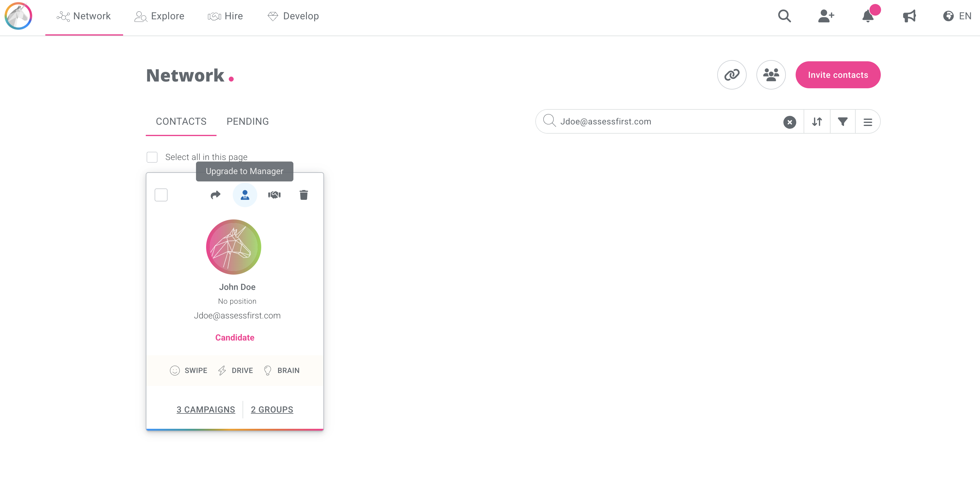Click the add-user icon in the top bar
This screenshot has width=980, height=491.
pyautogui.click(x=826, y=16)
